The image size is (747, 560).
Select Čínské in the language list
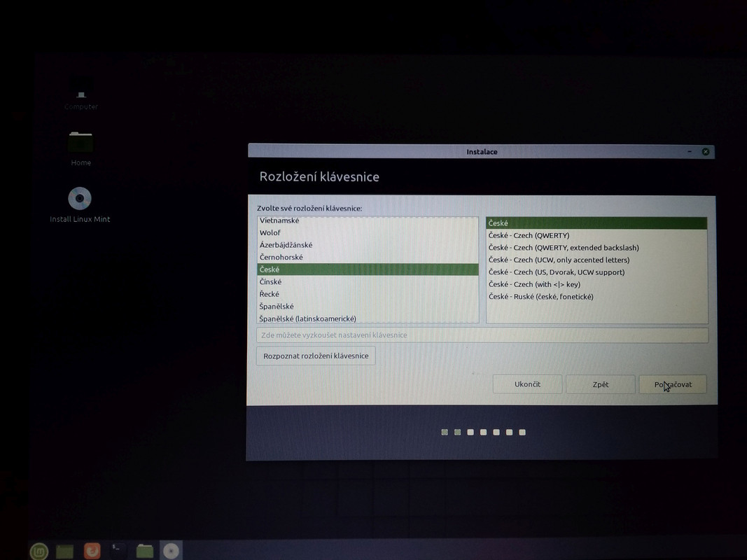click(368, 282)
